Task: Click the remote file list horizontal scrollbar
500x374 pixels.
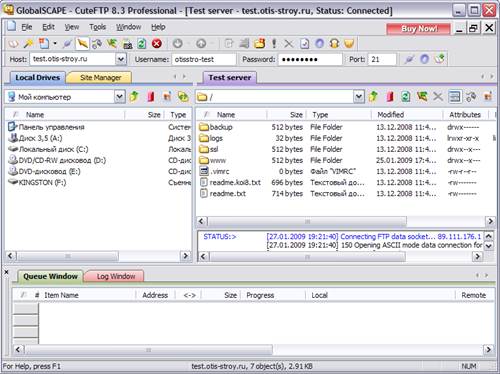Action: (345, 221)
